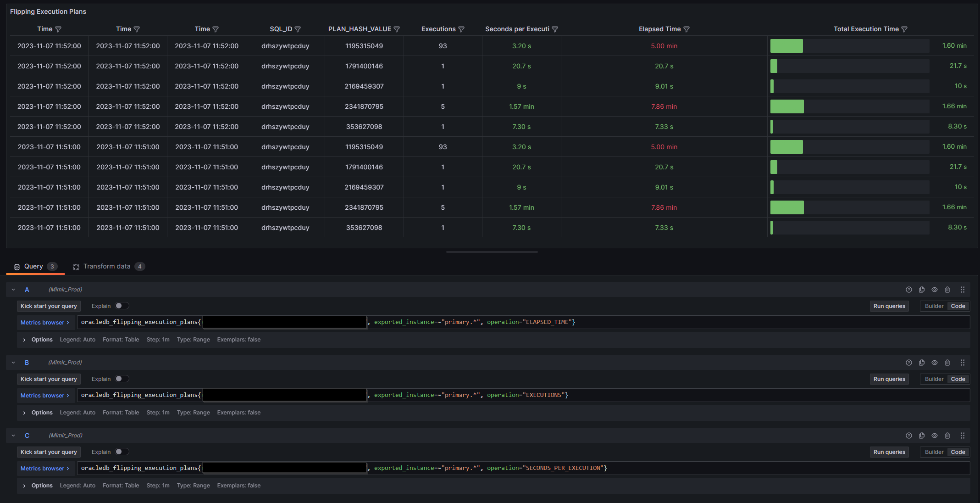This screenshot has height=503, width=980.
Task: Focus the ELAPSED_TIME query input field
Action: [x=523, y=322]
